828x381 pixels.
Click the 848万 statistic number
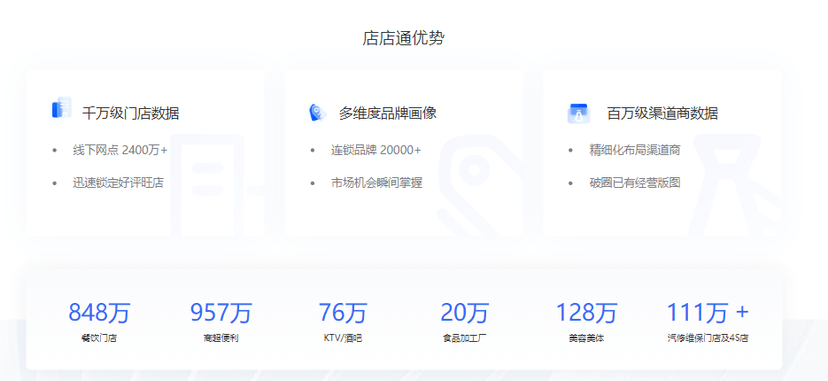coord(99,312)
